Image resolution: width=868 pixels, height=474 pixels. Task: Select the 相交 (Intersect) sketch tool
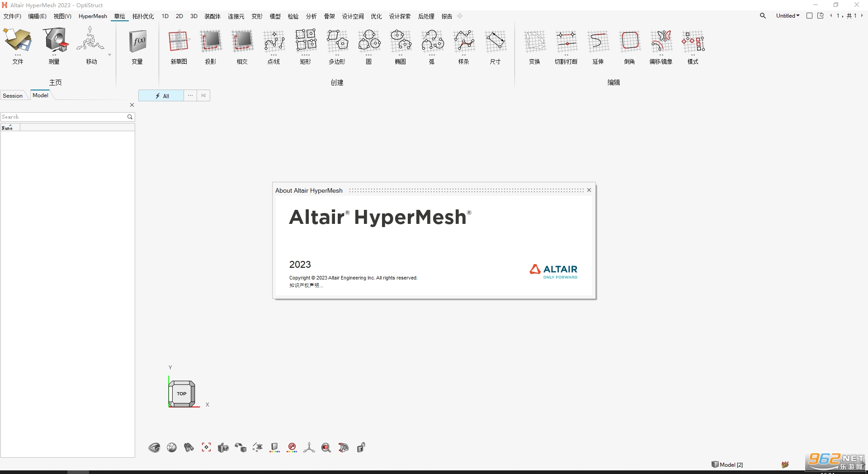[x=242, y=41]
